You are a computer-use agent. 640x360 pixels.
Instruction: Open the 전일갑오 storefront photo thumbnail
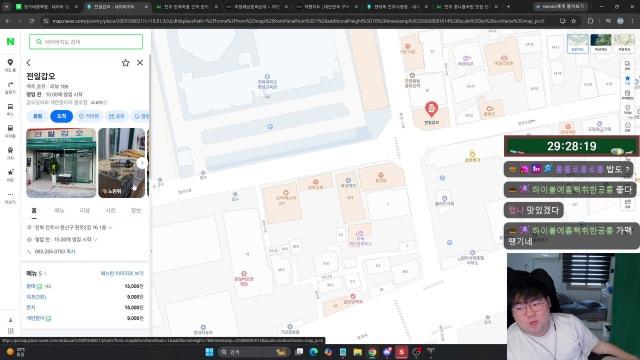pyautogui.click(x=61, y=163)
